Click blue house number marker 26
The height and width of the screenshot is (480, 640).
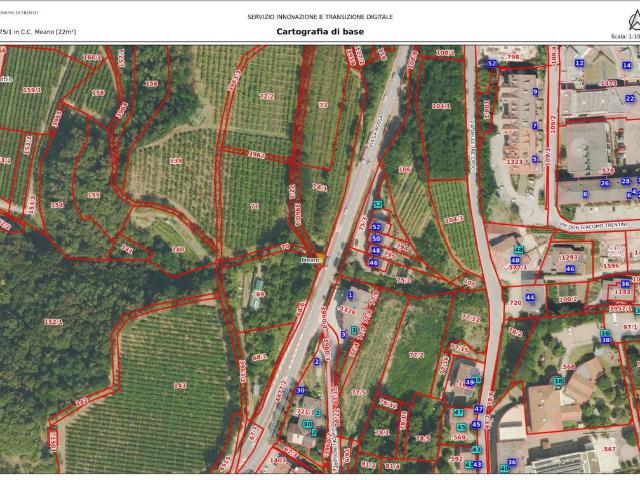[x=605, y=183]
